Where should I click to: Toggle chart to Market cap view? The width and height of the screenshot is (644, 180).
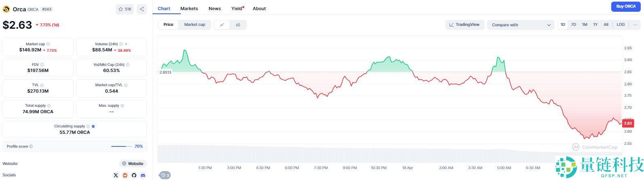click(x=195, y=25)
